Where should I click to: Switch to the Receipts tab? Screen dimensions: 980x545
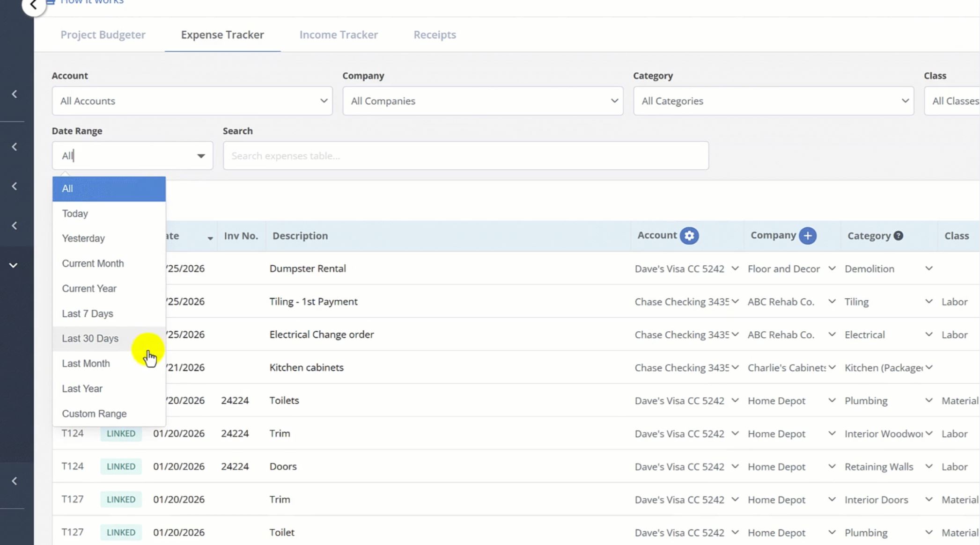[x=434, y=35]
